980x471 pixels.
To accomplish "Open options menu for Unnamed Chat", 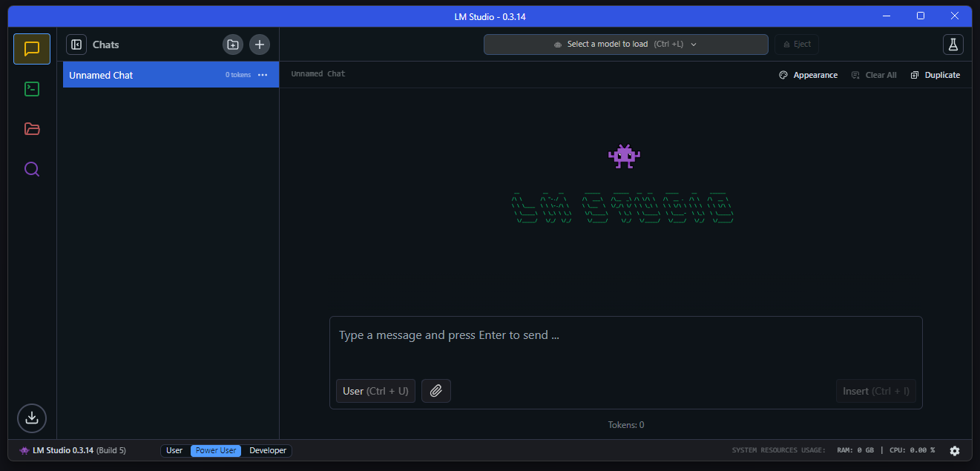I will click(x=263, y=75).
